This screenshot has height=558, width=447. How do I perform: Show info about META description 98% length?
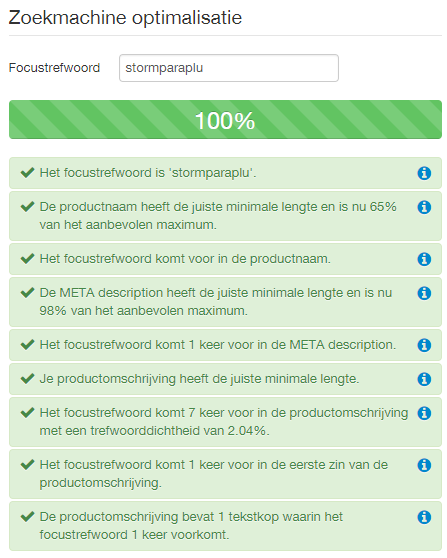coord(424,293)
